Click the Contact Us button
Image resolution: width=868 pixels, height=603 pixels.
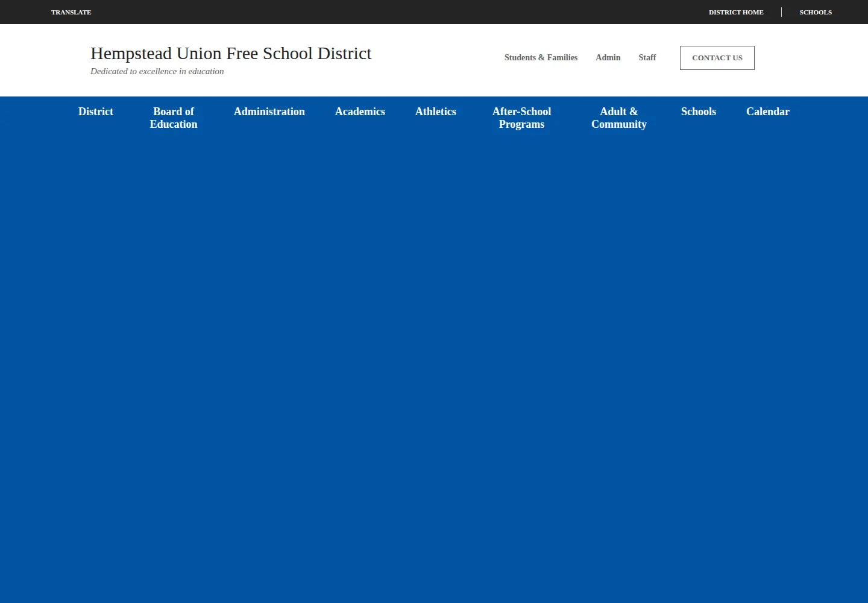tap(717, 58)
